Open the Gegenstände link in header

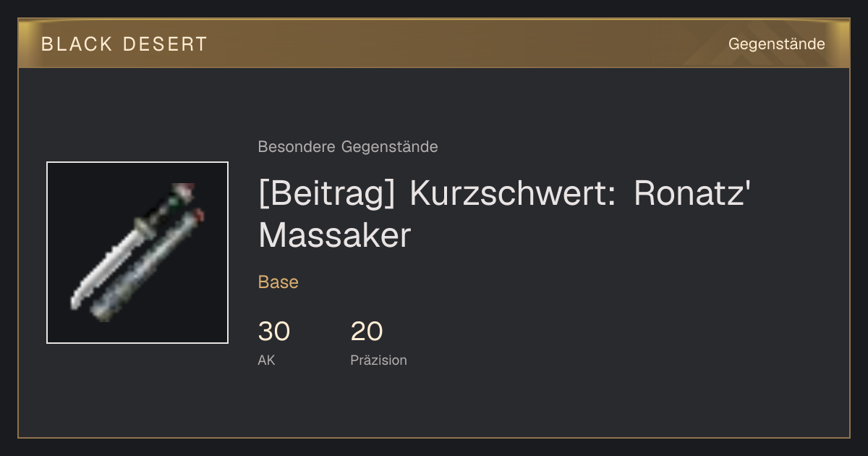[776, 44]
